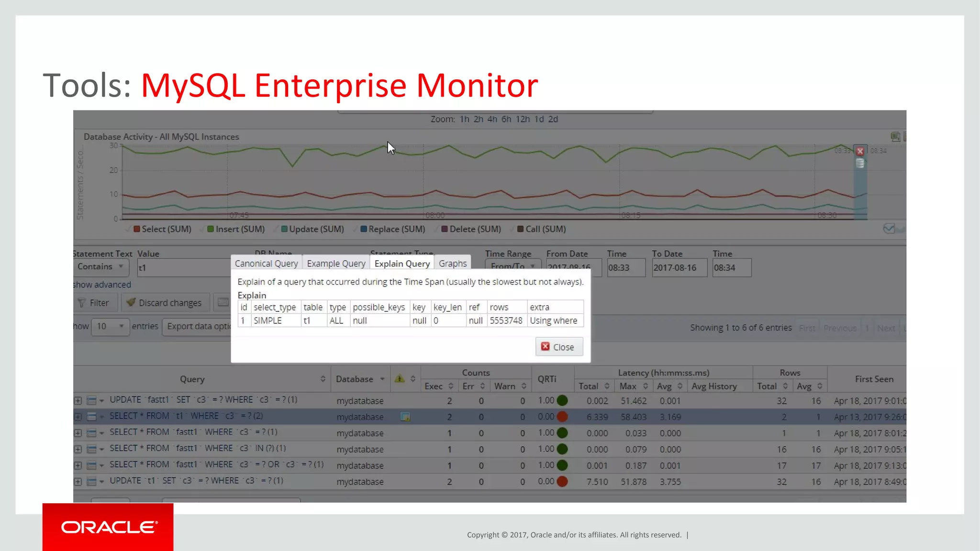Set chart zoom to 6h
The width and height of the screenshot is (980, 551).
pos(506,119)
